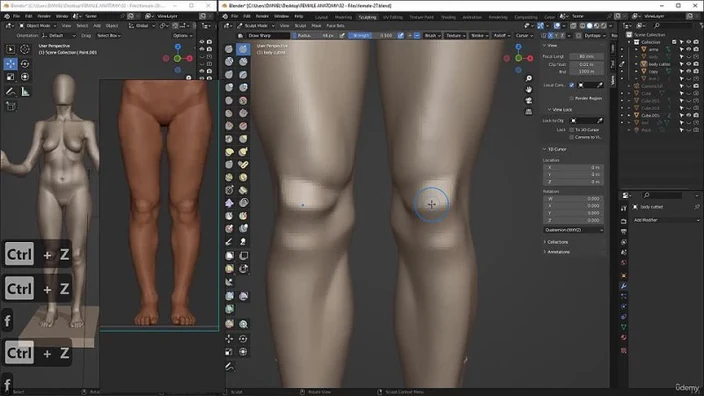Open the File menu in right window
This screenshot has width=704, height=396.
tap(234, 16)
